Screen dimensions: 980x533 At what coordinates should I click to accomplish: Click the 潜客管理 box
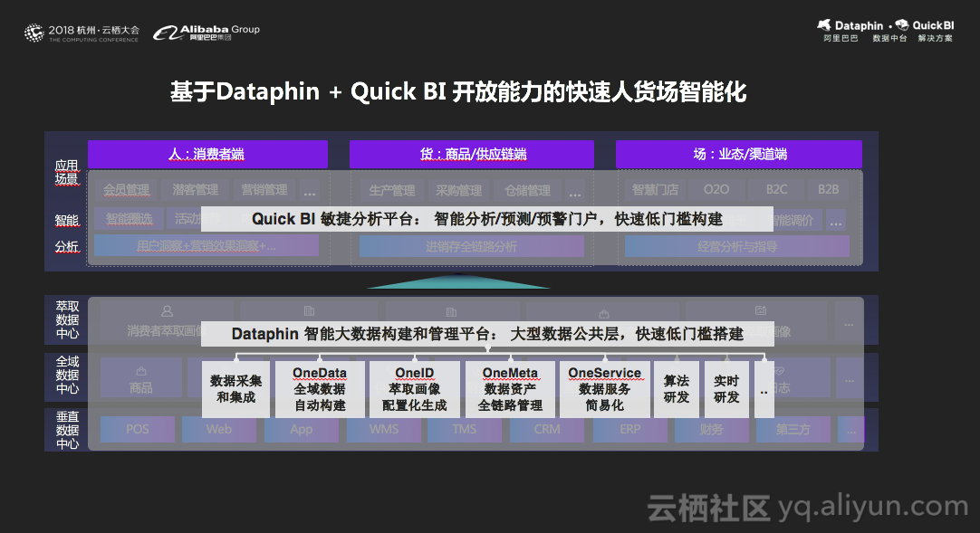tap(195, 190)
